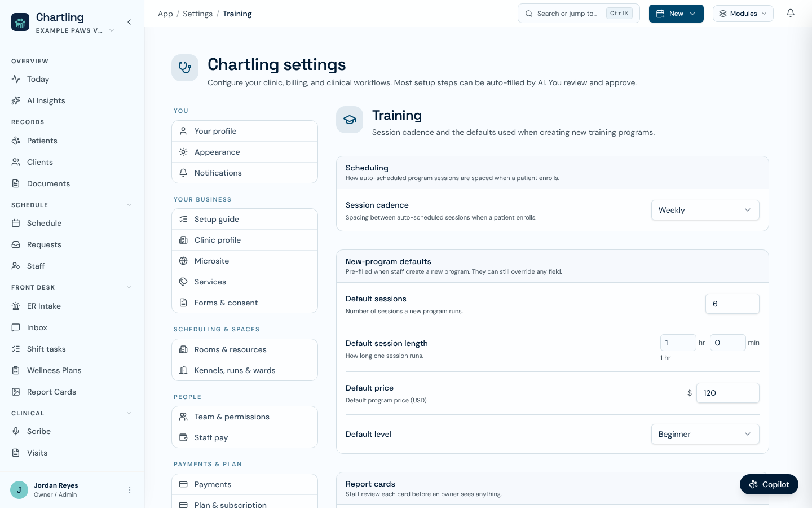Screen dimensions: 812x508
Task: Open the New dropdown button
Action: tap(676, 14)
